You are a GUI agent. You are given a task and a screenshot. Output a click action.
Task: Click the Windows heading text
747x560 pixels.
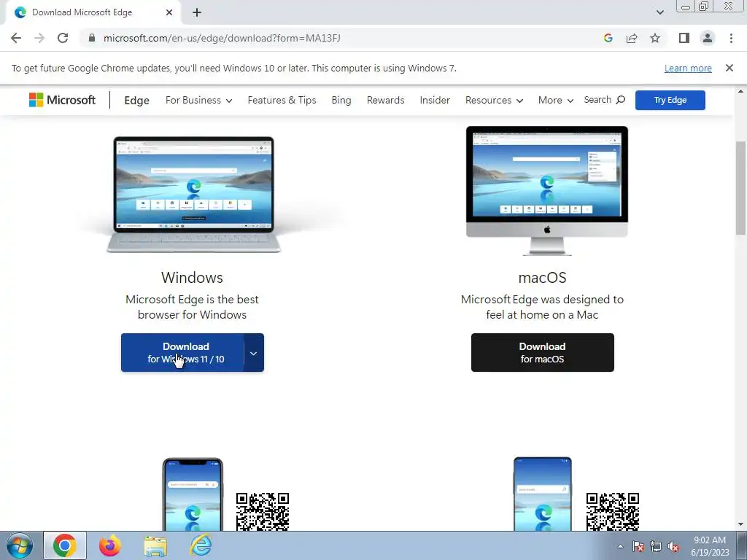(192, 278)
